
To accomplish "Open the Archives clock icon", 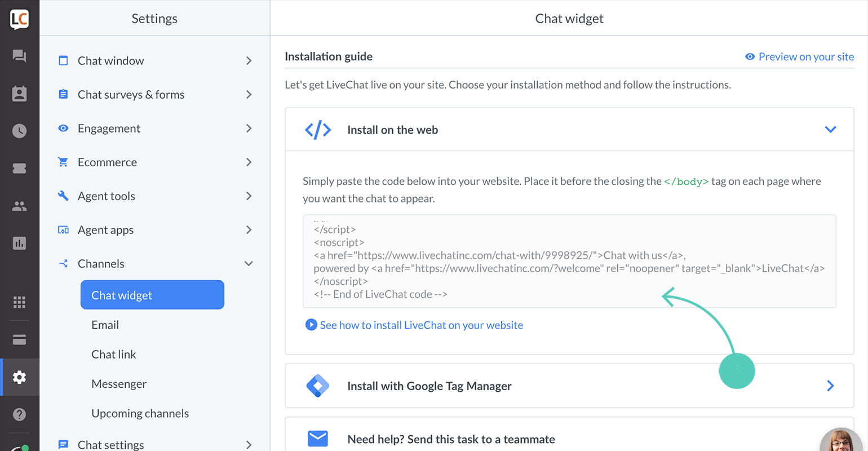I will [x=19, y=131].
